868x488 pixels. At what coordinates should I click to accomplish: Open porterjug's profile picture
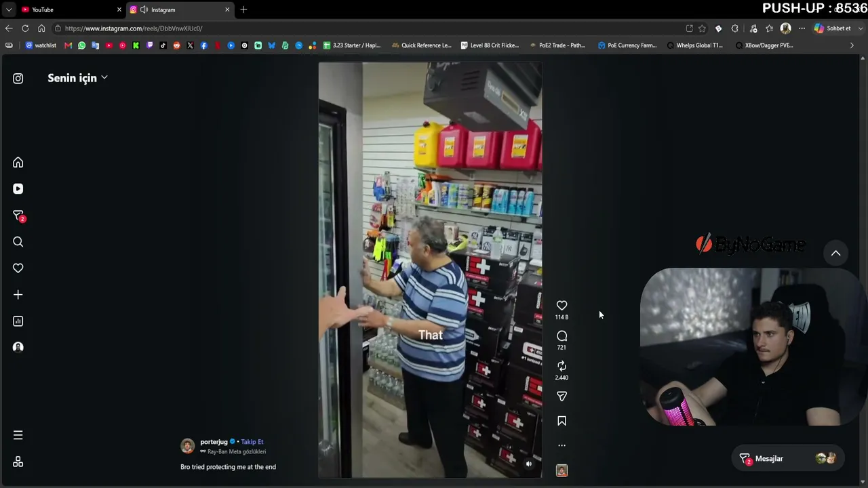point(188,446)
